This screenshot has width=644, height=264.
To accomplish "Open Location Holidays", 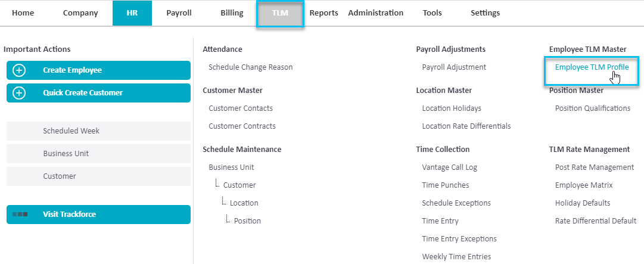I will pos(452,108).
